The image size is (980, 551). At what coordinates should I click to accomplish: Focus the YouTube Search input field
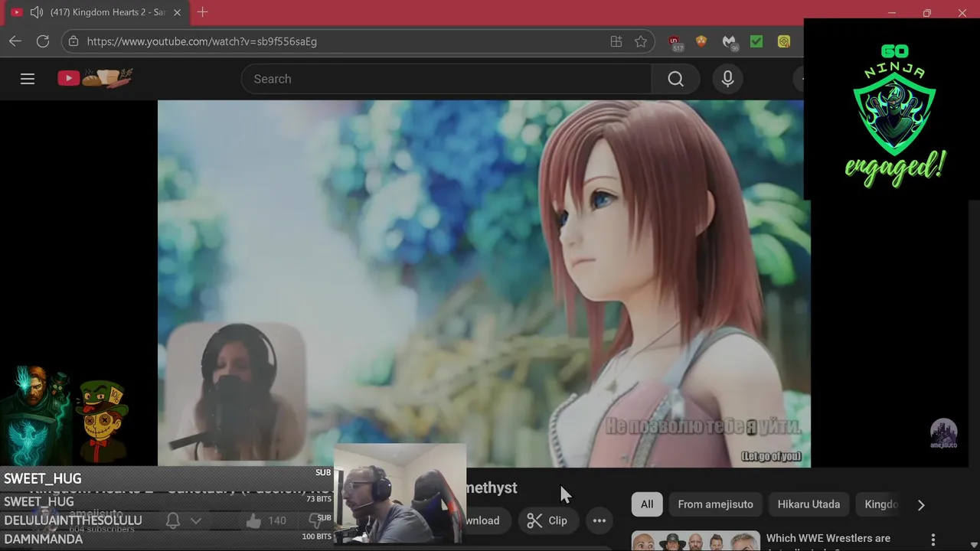tap(446, 79)
